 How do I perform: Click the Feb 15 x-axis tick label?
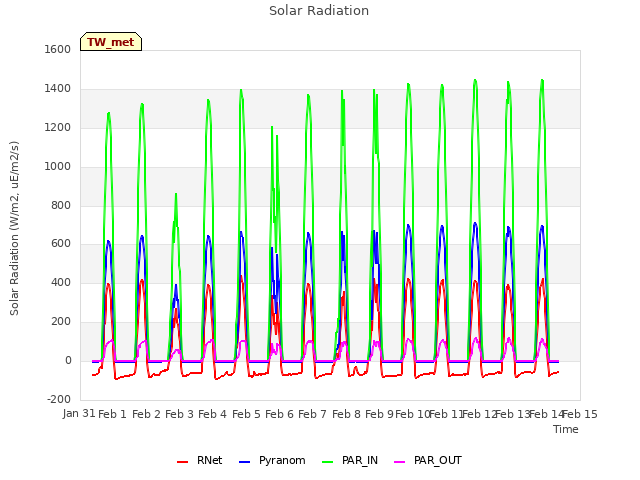click(580, 414)
